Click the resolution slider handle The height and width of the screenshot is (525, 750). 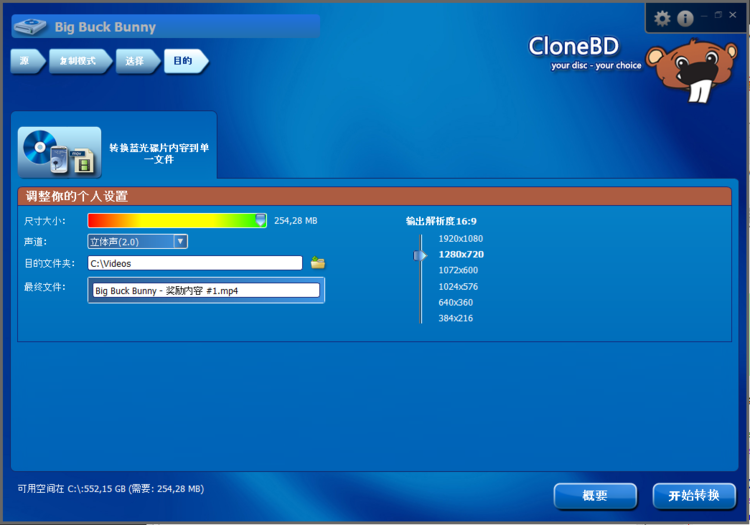pos(420,255)
